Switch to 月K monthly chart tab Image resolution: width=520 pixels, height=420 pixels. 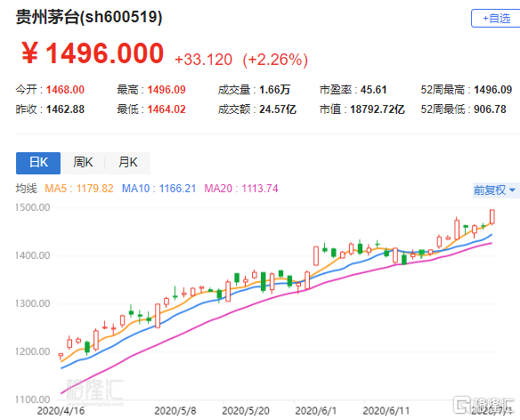[x=127, y=163]
